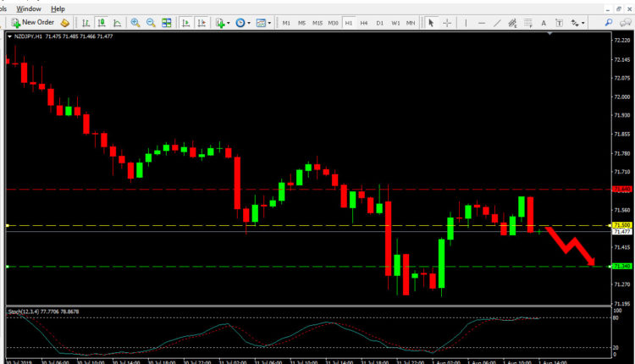Restore down the inner chart window
This screenshot has width=635, height=364.
619,9
